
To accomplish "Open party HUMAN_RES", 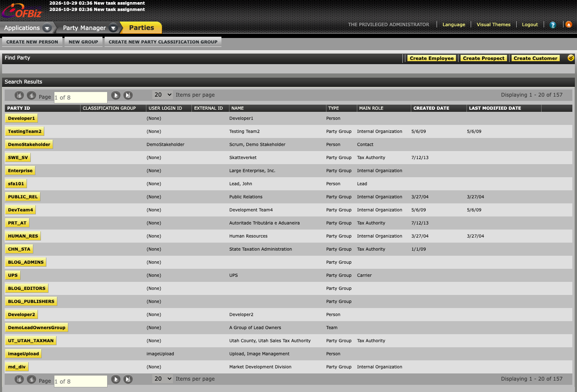I will [23, 236].
